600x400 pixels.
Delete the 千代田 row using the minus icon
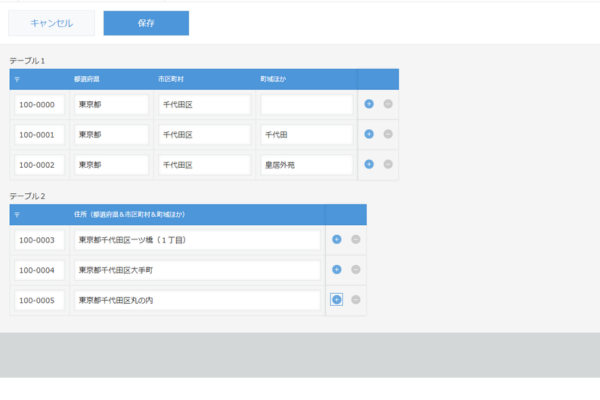tap(387, 134)
